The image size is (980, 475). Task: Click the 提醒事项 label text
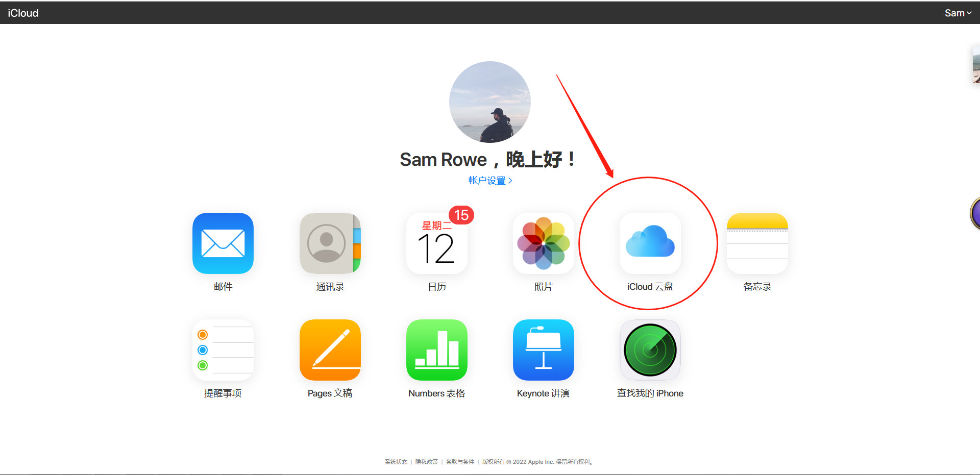(x=223, y=393)
